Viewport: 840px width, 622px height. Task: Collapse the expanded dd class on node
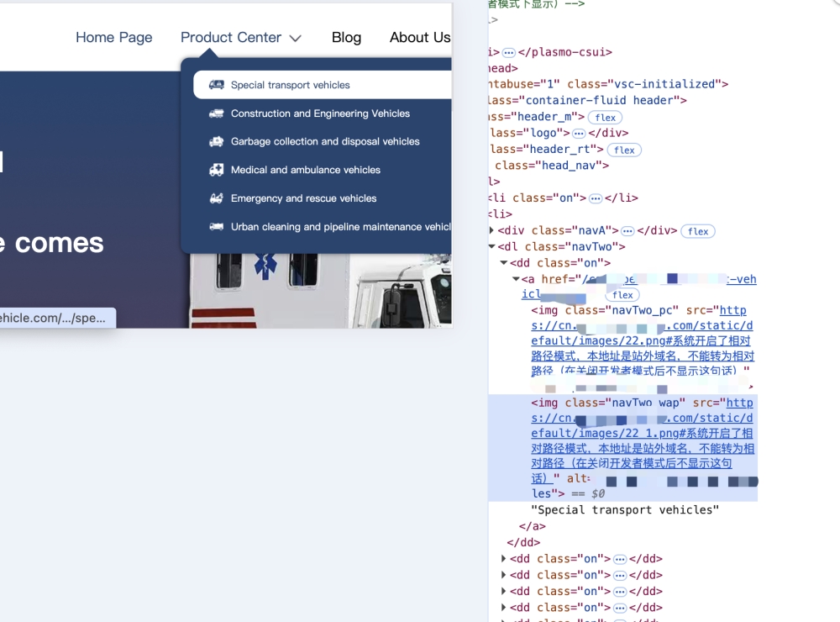pyautogui.click(x=503, y=263)
